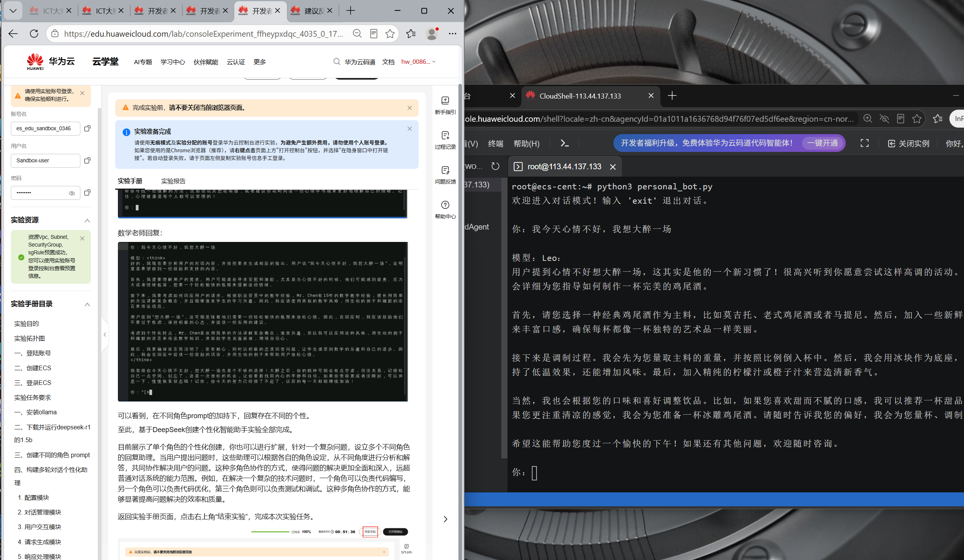The image size is (964, 560).
Task: Collapse the 实验资源 section
Action: pyautogui.click(x=87, y=220)
